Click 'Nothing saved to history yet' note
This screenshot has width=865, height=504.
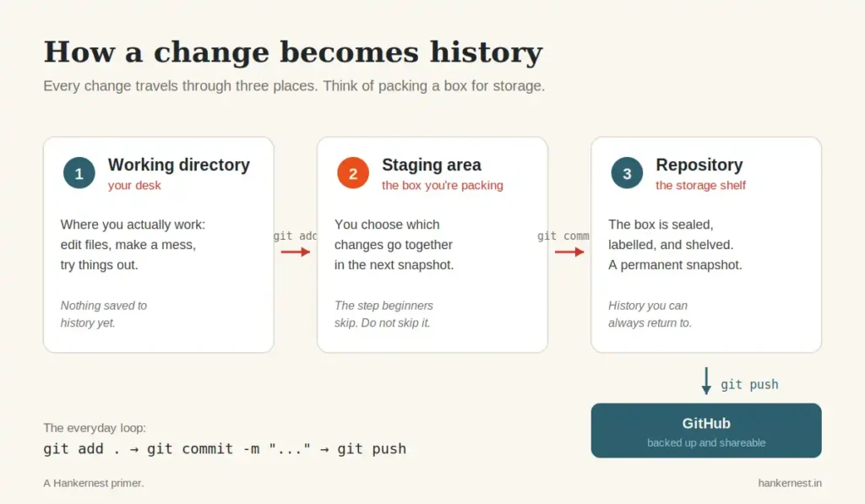[104, 314]
